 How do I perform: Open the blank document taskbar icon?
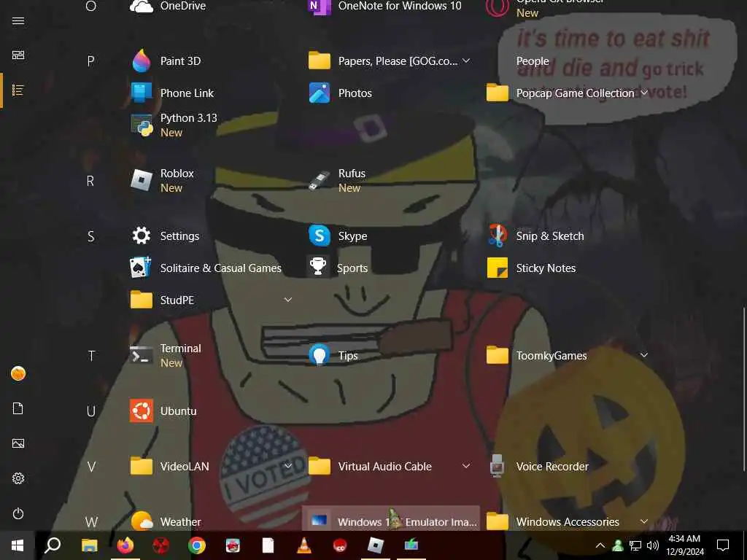268,545
